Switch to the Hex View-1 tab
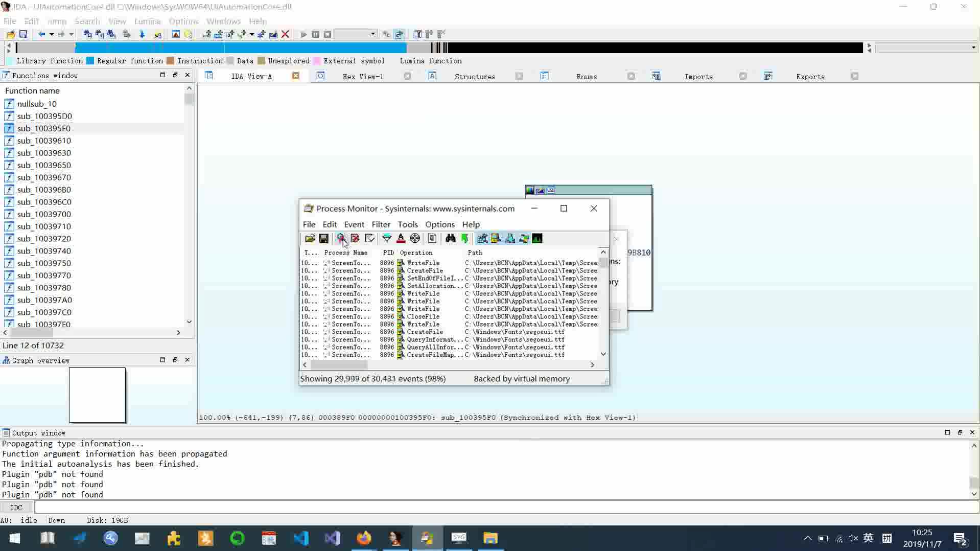 point(363,76)
